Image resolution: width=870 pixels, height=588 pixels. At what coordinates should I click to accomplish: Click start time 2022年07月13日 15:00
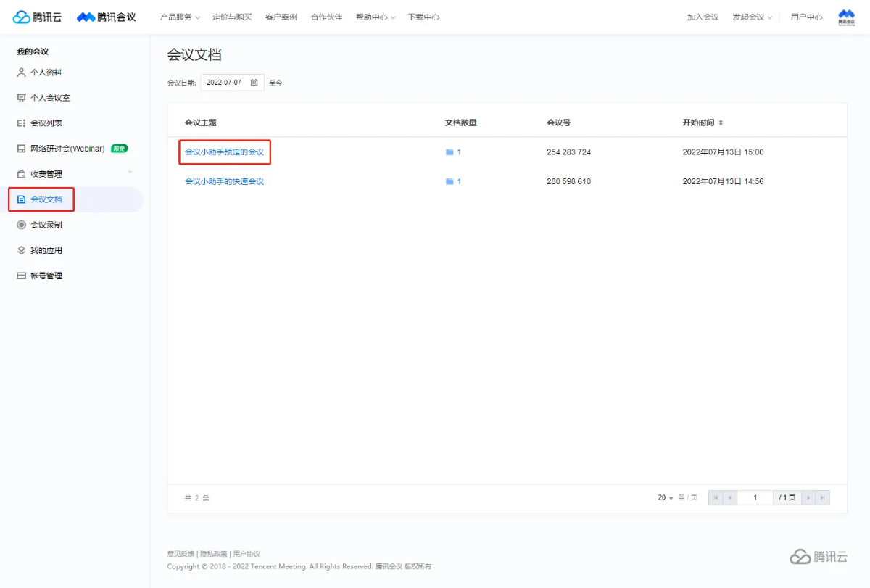point(723,152)
